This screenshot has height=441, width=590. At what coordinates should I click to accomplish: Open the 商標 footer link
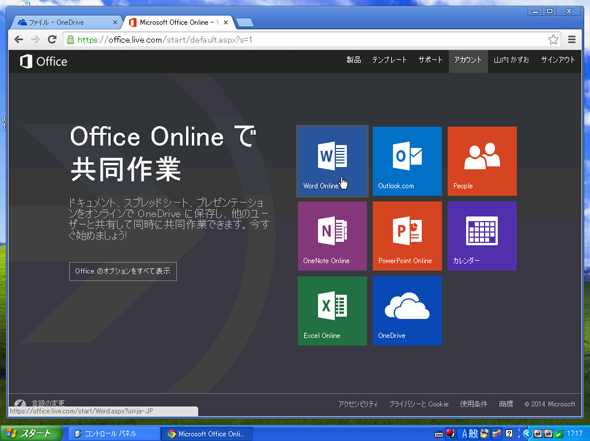(506, 404)
